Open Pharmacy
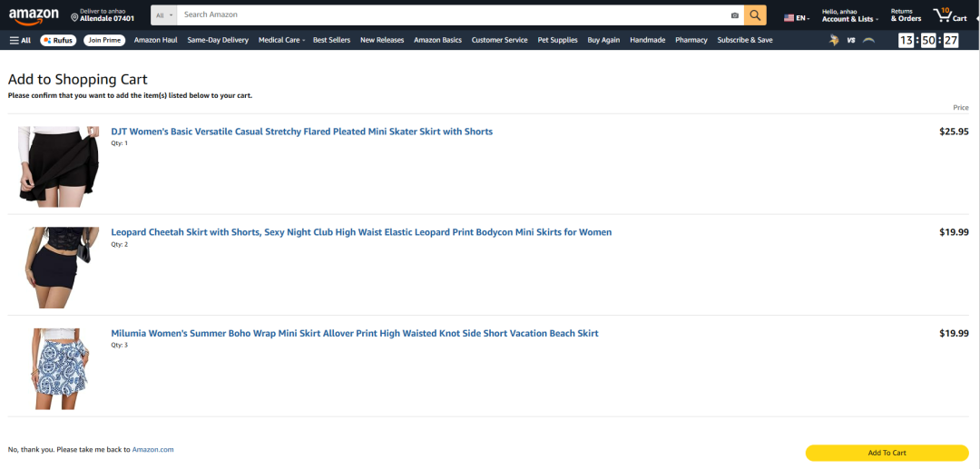 click(x=691, y=40)
